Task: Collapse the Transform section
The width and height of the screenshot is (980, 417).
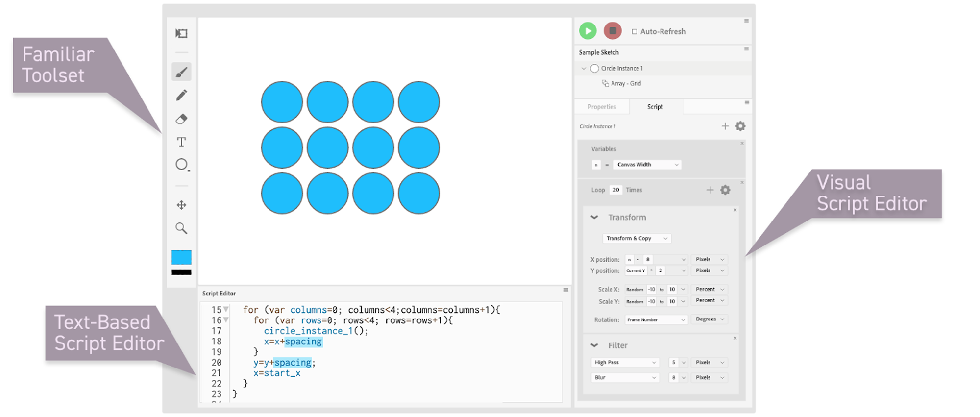Action: coord(594,217)
